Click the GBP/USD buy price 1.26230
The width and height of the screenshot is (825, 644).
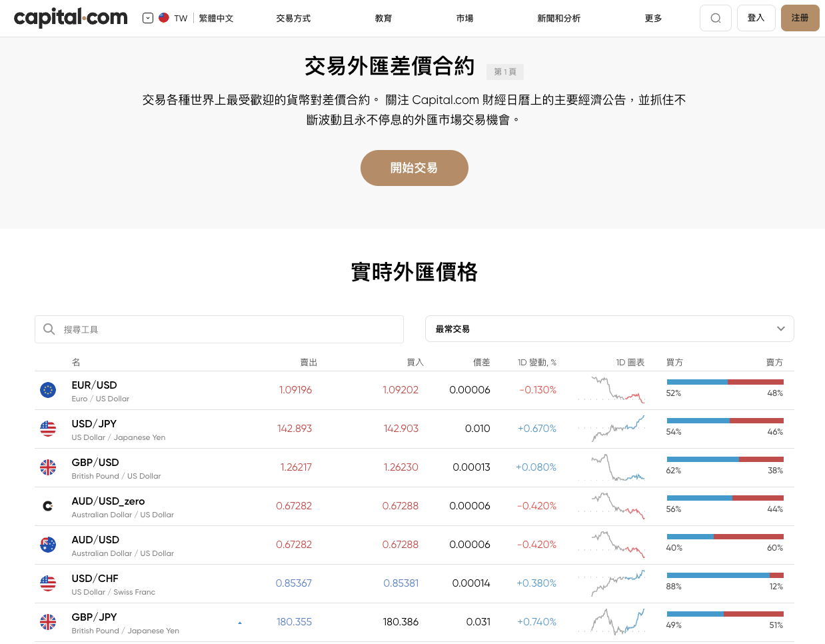pyautogui.click(x=401, y=467)
